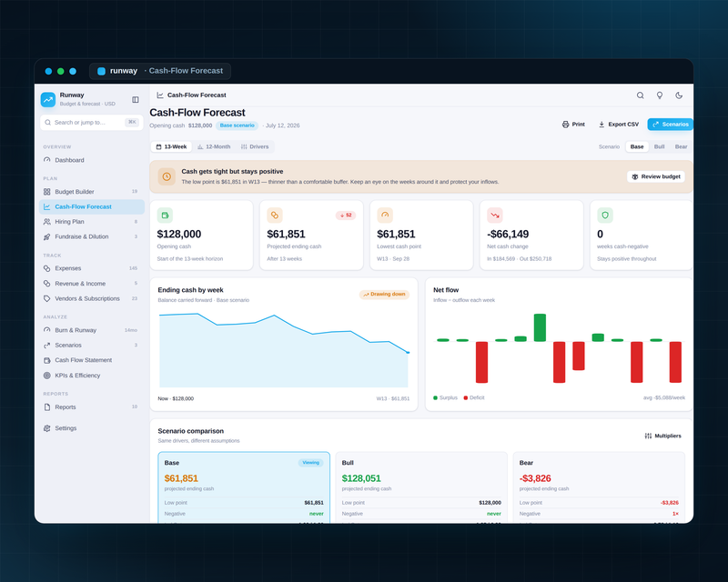
Task: Select the Base scenario segment
Action: point(636,146)
